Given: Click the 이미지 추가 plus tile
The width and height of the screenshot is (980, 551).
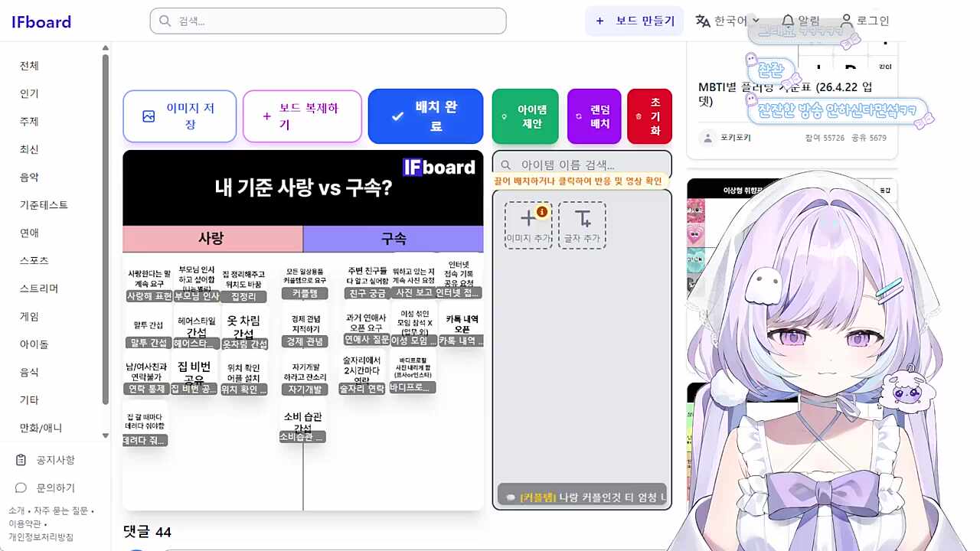Looking at the screenshot, I should (x=528, y=225).
